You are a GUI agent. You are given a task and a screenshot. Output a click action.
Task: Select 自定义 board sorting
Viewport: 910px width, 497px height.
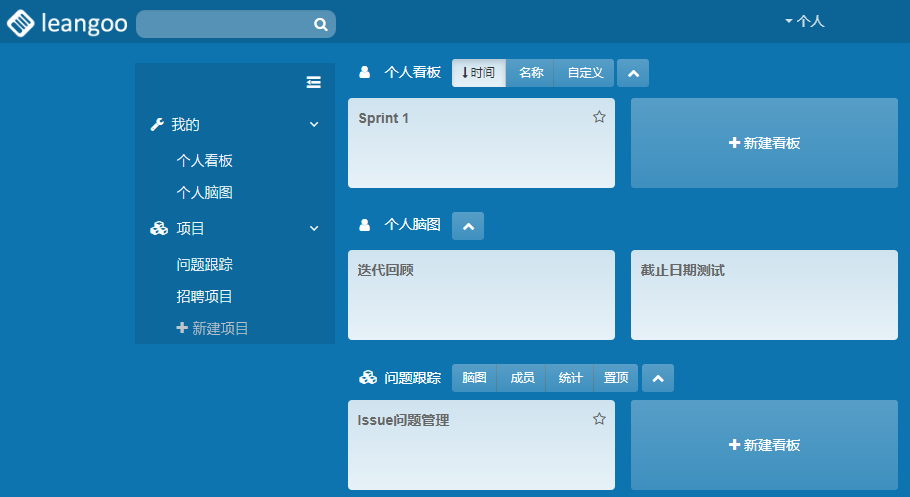(585, 73)
